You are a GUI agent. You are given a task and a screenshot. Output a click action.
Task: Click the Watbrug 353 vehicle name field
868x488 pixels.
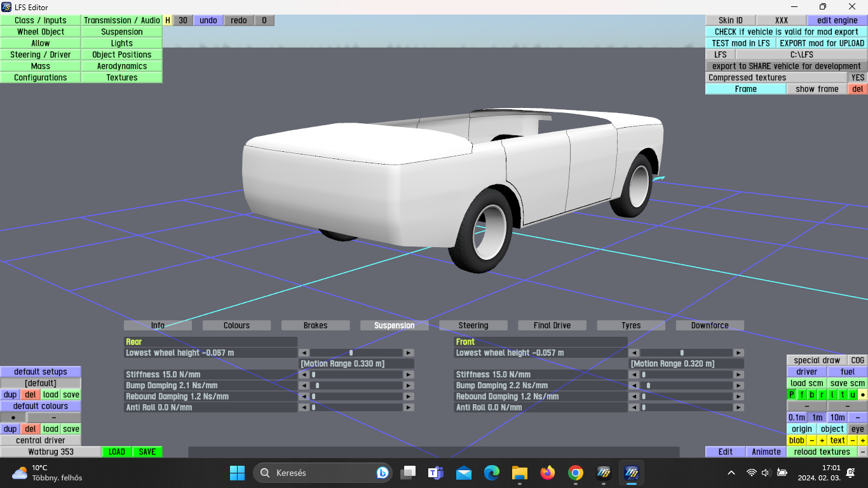51,452
